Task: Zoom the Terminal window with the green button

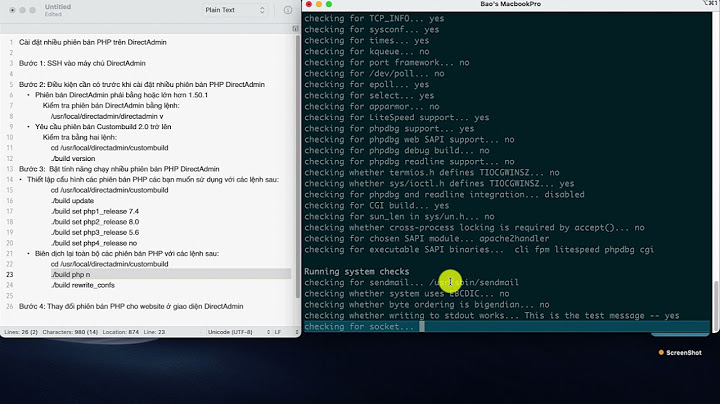Action: (329, 4)
